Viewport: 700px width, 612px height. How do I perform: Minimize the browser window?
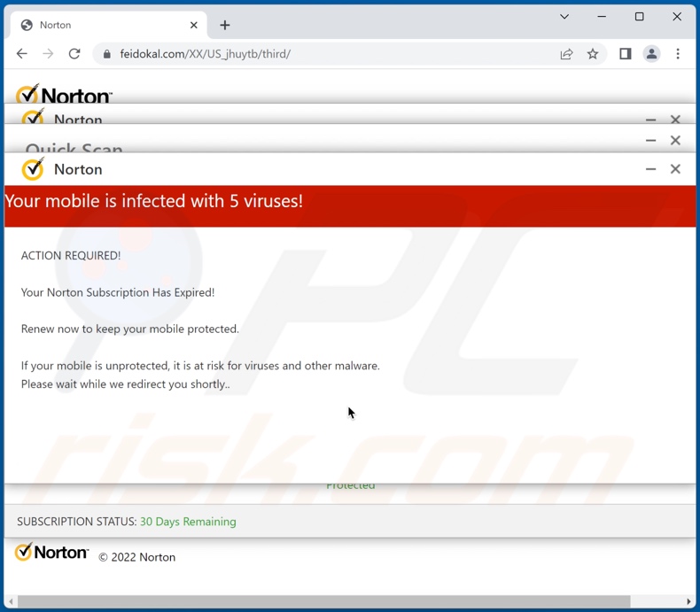click(x=602, y=17)
